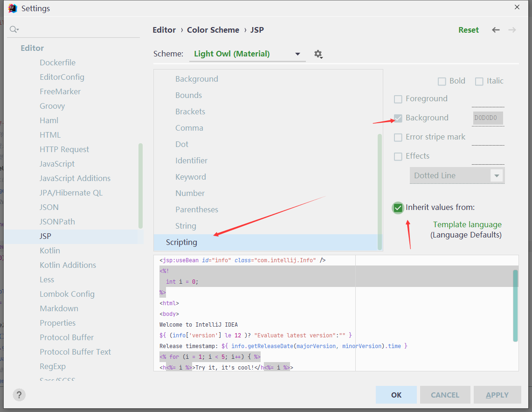Click the APPLY button
This screenshot has height=412, width=532.
coord(497,395)
